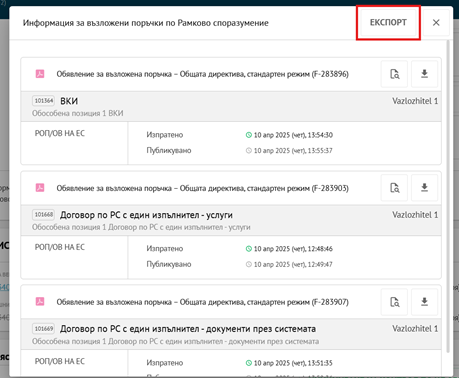Click PDF icon of notice F-283903
The height and width of the screenshot is (378, 459).
40,188
